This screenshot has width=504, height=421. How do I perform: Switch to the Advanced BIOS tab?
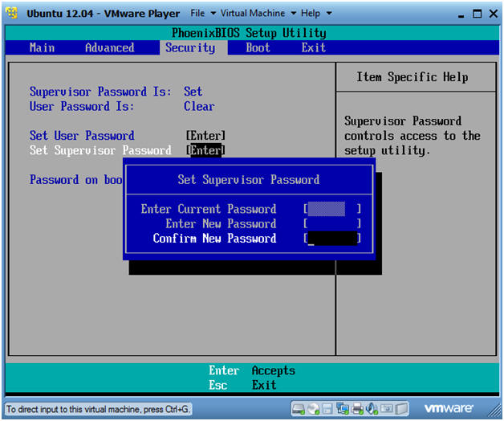coord(110,47)
